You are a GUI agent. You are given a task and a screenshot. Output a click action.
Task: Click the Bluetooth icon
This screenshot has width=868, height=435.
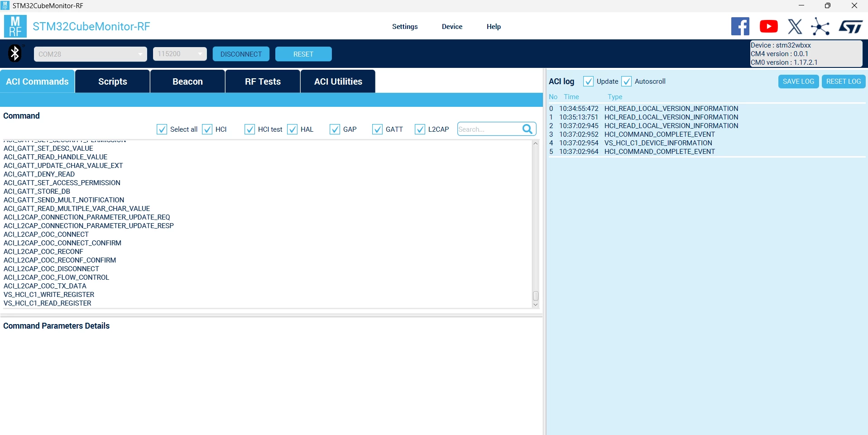(15, 53)
